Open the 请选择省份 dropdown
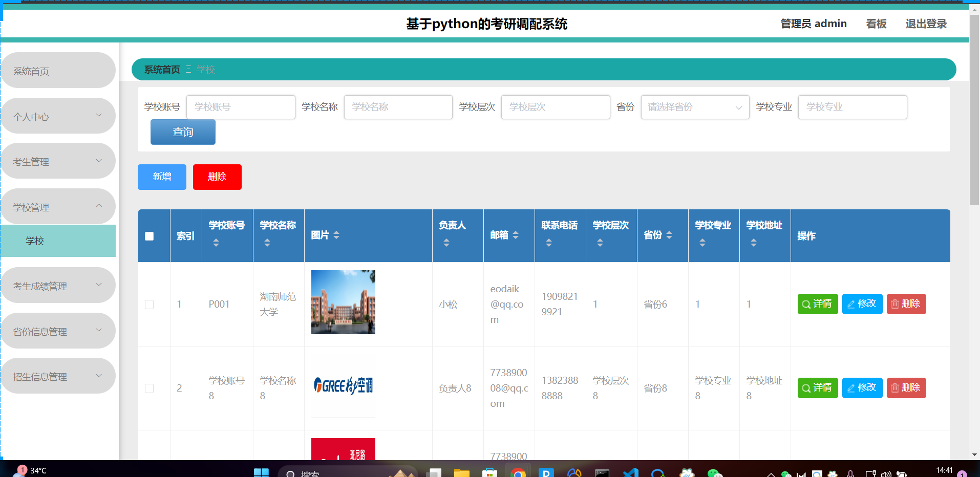This screenshot has height=477, width=980. 695,107
